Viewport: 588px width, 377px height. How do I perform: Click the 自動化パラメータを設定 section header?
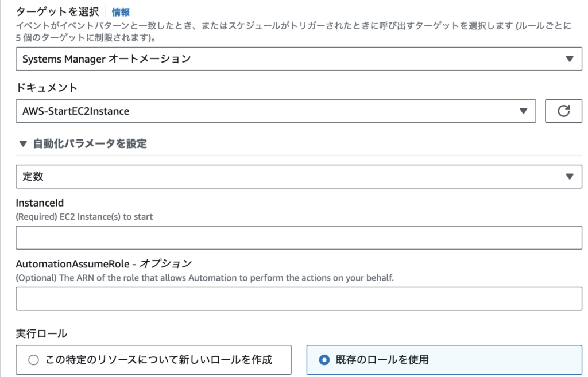click(90, 143)
